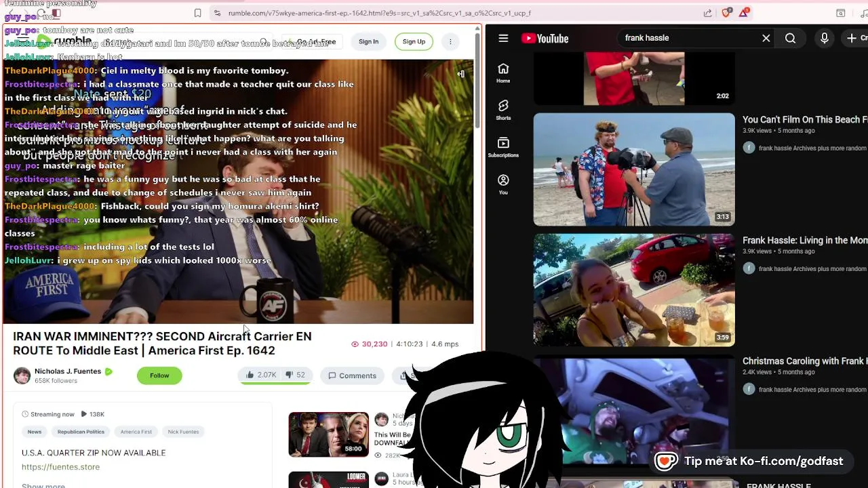This screenshot has width=868, height=488.
Task: Click the video title 'IRAN WAR IMMINENT???'
Action: [x=162, y=344]
